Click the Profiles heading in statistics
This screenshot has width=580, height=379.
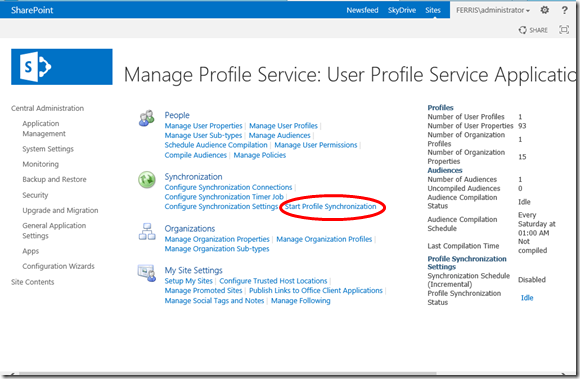(x=441, y=108)
